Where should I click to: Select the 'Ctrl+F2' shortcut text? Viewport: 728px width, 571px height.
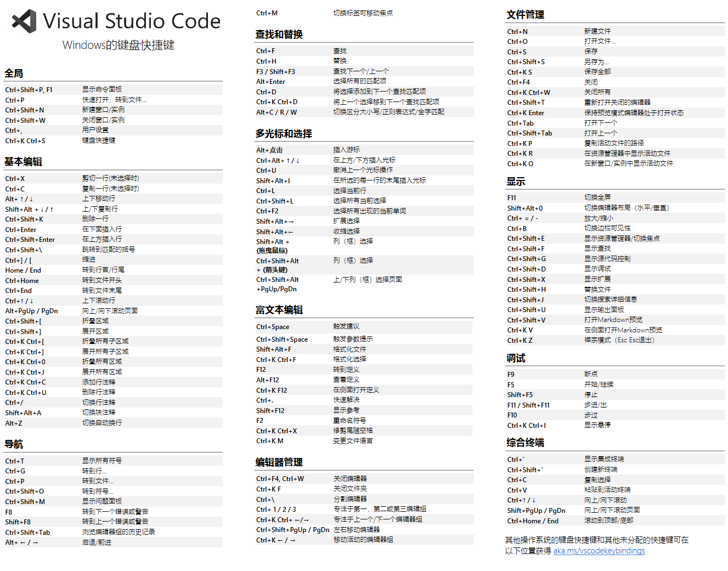[x=267, y=211]
